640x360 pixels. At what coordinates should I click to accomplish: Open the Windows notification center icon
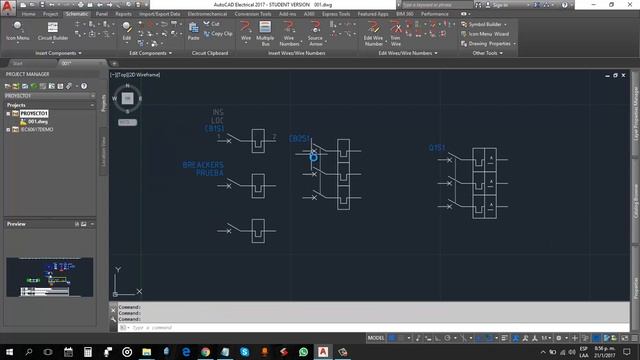click(627, 352)
